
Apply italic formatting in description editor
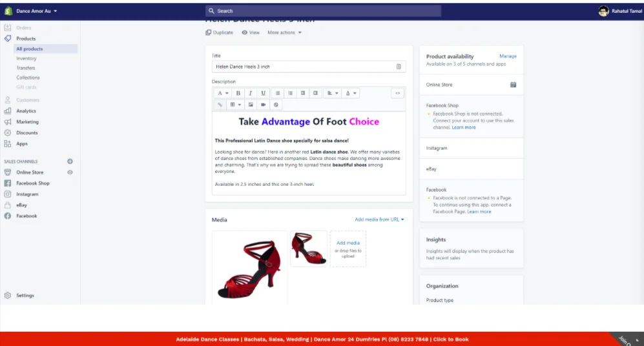click(x=250, y=93)
